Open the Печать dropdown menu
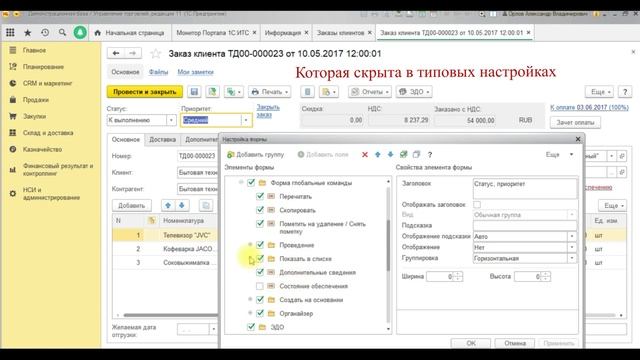The height and width of the screenshot is (360, 640). [269, 92]
